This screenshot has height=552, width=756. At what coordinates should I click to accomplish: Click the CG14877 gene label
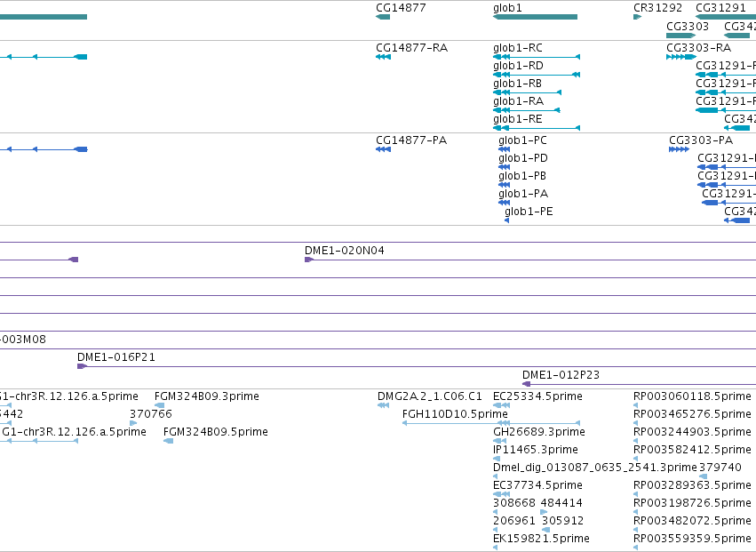click(x=401, y=8)
